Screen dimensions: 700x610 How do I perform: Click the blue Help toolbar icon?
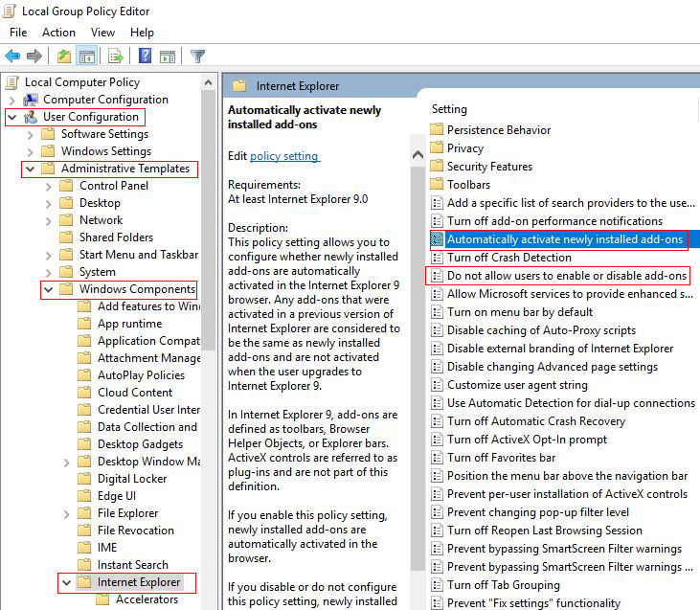coord(146,56)
